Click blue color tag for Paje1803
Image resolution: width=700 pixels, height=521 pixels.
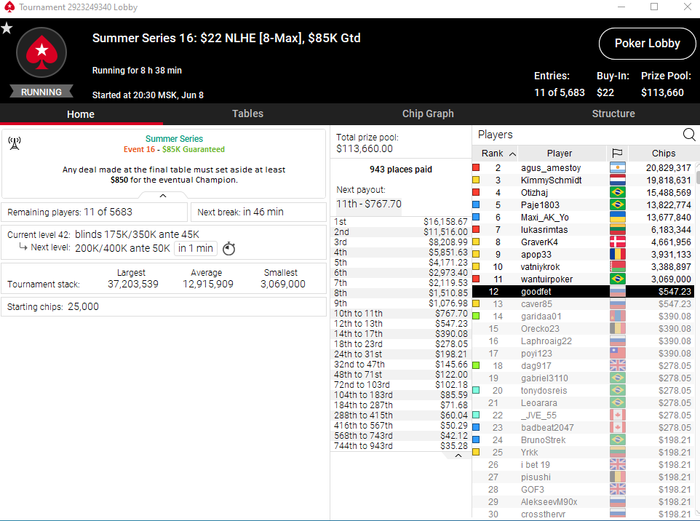click(x=476, y=205)
